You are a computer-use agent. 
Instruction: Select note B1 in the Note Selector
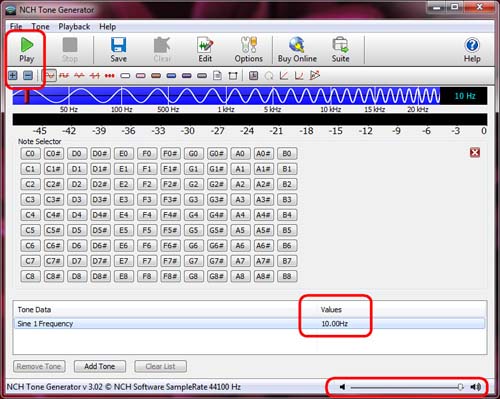(x=287, y=169)
